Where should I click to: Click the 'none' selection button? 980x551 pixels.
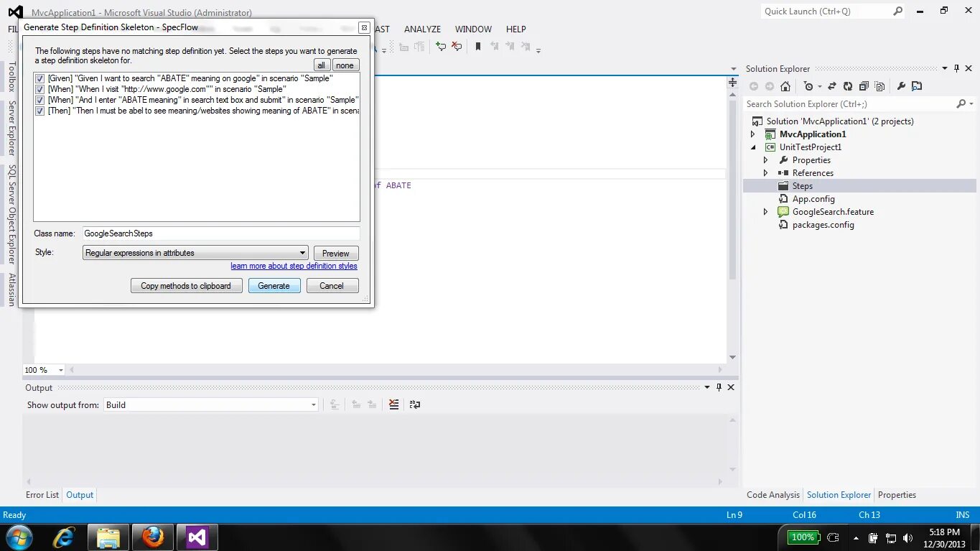(x=345, y=65)
